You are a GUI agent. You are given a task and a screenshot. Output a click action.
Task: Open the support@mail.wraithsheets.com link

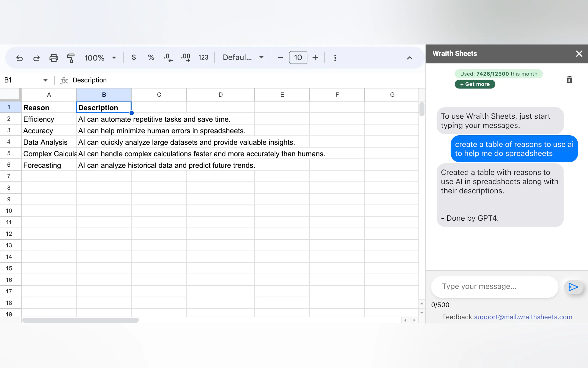523,317
